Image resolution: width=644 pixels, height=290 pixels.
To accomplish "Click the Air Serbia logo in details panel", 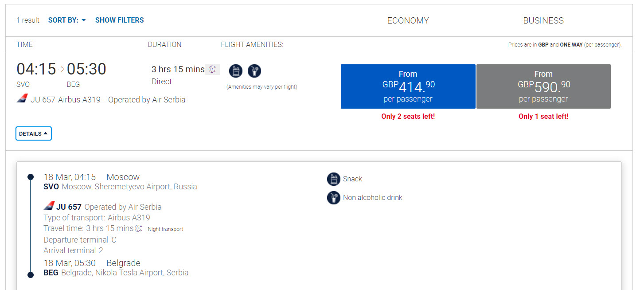I will pos(49,207).
